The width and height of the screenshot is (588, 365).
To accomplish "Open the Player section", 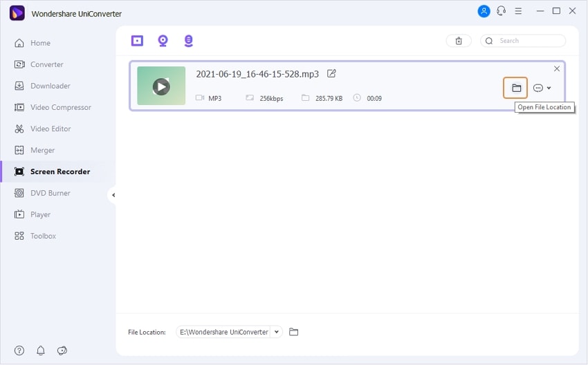I will click(x=32, y=214).
